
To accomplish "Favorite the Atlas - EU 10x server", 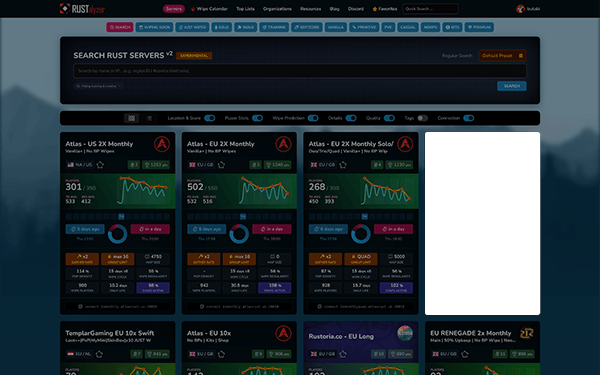I will (x=221, y=354).
